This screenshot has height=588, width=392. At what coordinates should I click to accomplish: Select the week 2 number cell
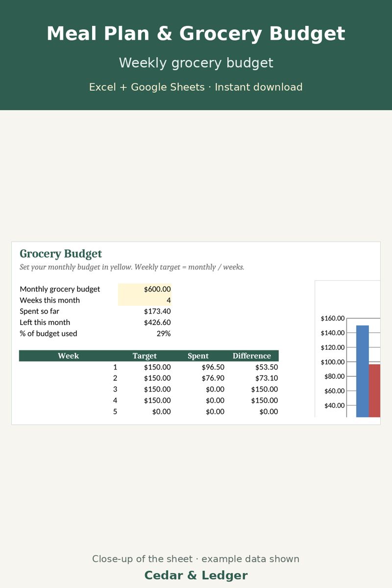click(115, 378)
